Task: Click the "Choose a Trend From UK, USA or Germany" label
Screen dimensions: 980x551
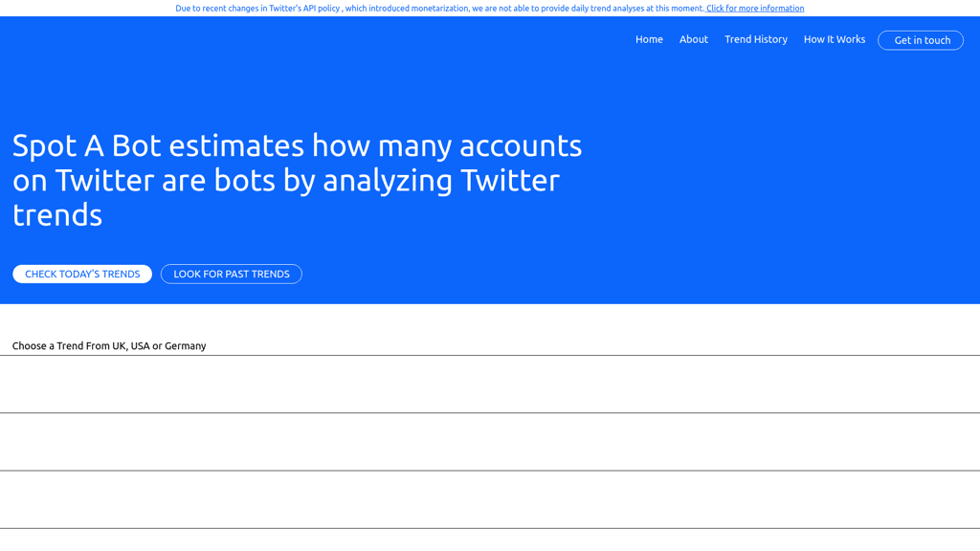Action: coord(109,345)
